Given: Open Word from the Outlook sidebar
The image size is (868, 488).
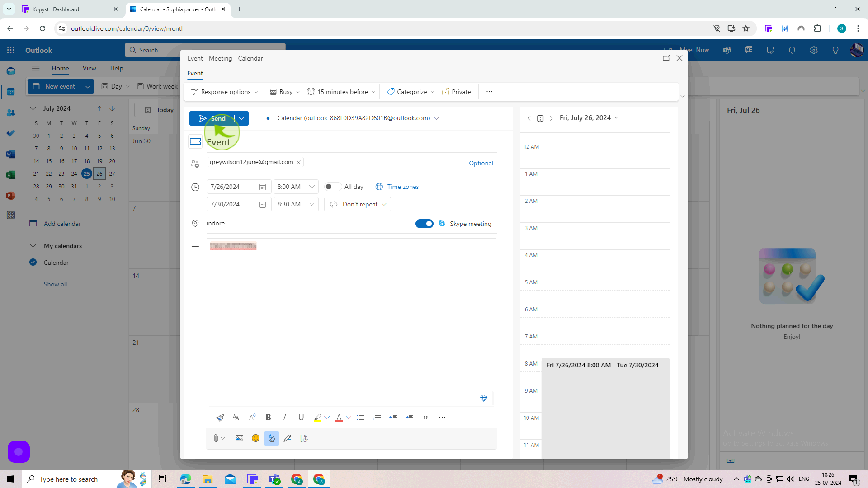Looking at the screenshot, I should coord(11,154).
